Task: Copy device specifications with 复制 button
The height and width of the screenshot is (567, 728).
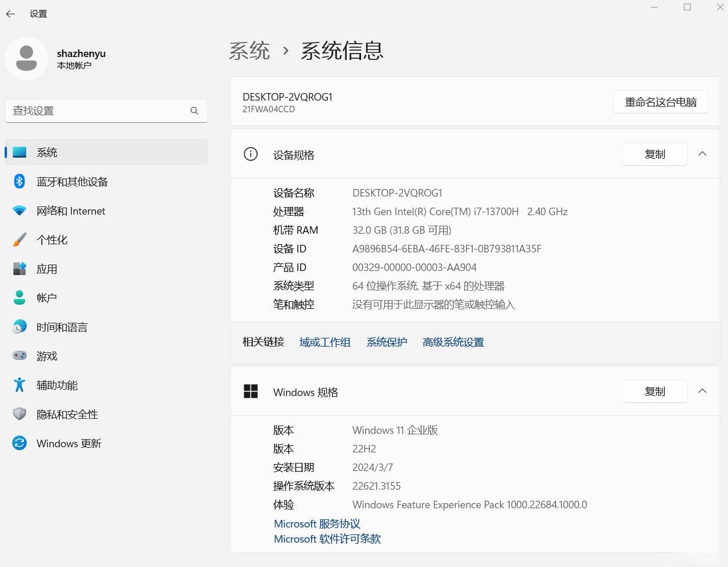Action: (655, 154)
